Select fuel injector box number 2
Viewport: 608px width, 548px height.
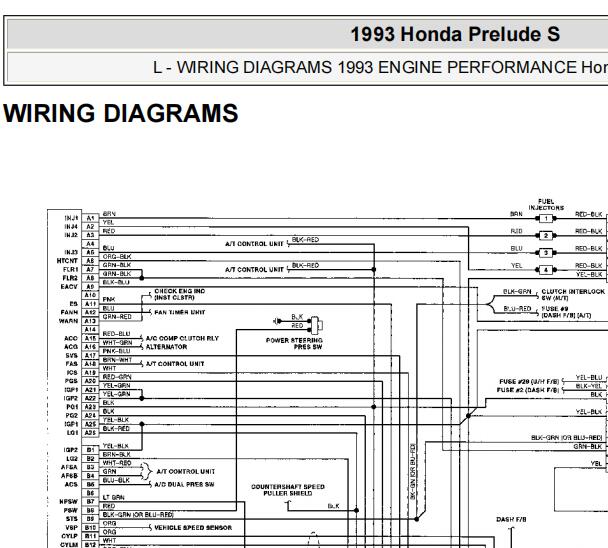coord(546,235)
